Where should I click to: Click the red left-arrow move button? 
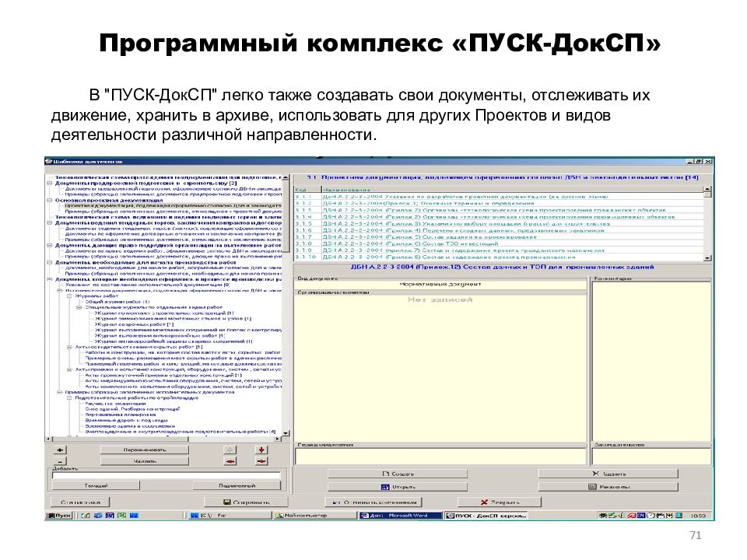pos(230,461)
